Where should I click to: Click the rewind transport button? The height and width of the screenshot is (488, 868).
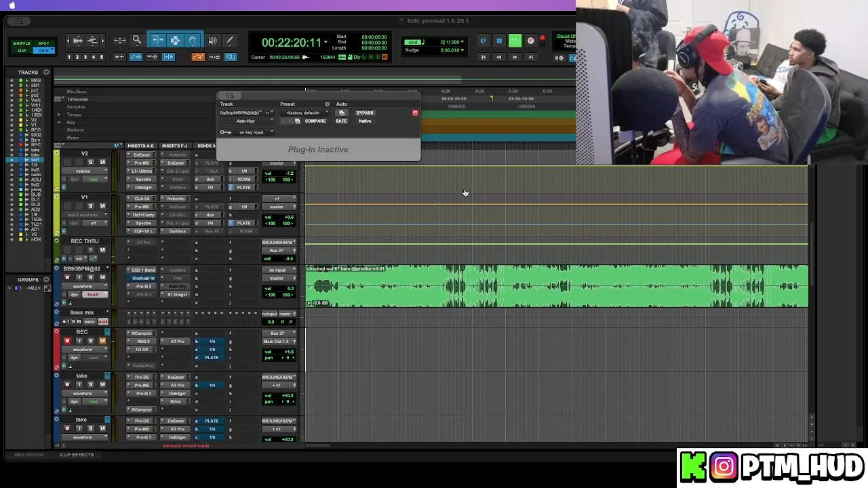[x=498, y=58]
